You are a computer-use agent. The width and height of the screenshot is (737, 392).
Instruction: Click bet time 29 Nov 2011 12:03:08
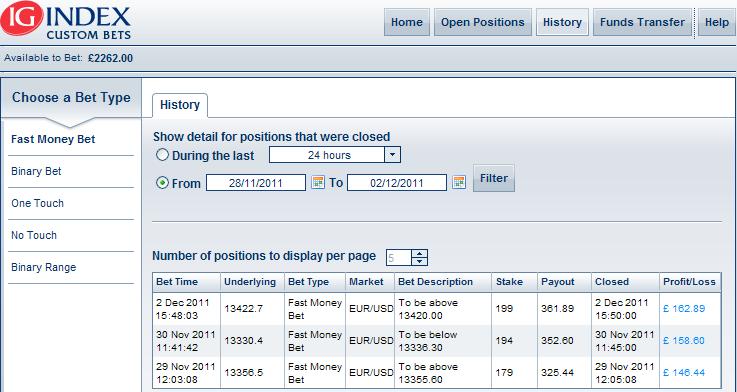186,373
